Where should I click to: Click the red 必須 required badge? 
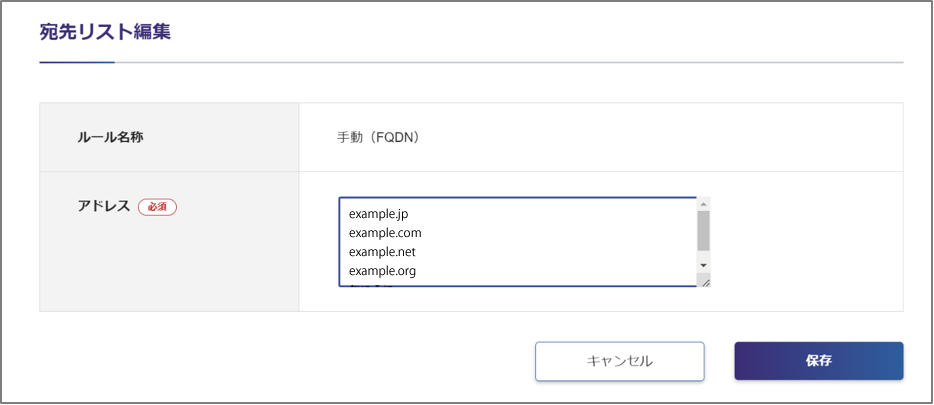pyautogui.click(x=157, y=207)
